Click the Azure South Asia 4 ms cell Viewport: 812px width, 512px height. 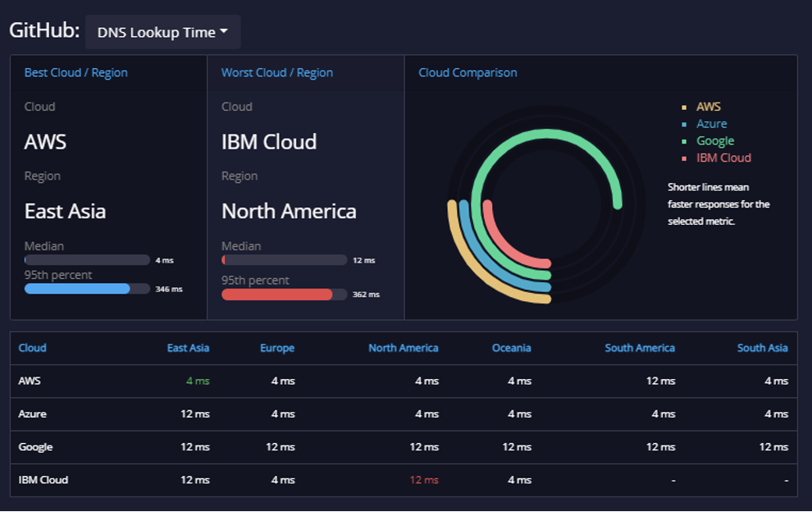point(776,414)
